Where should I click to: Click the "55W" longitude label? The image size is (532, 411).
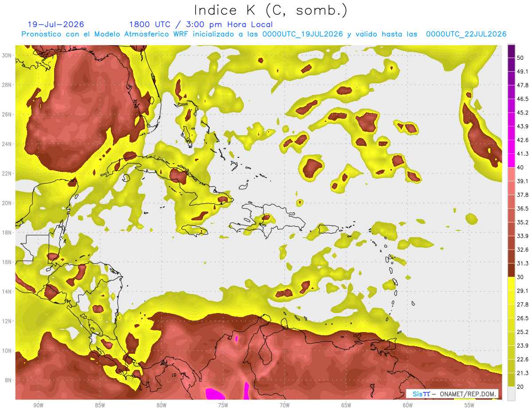(469, 405)
